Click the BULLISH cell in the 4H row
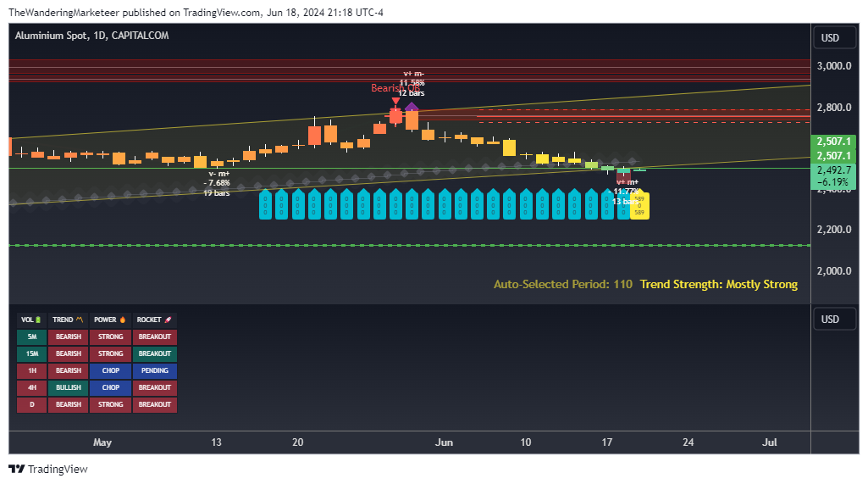Screen dimensions: 868x484 (68, 387)
